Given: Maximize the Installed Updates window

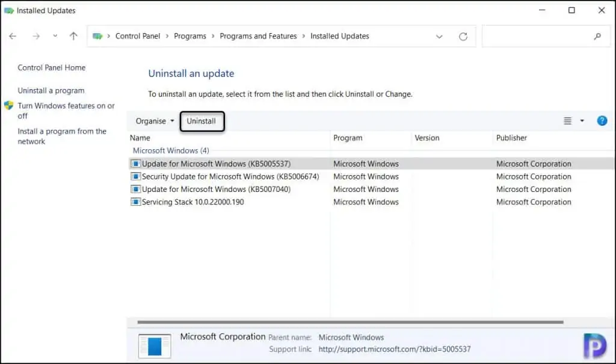Looking at the screenshot, I should tap(571, 10).
